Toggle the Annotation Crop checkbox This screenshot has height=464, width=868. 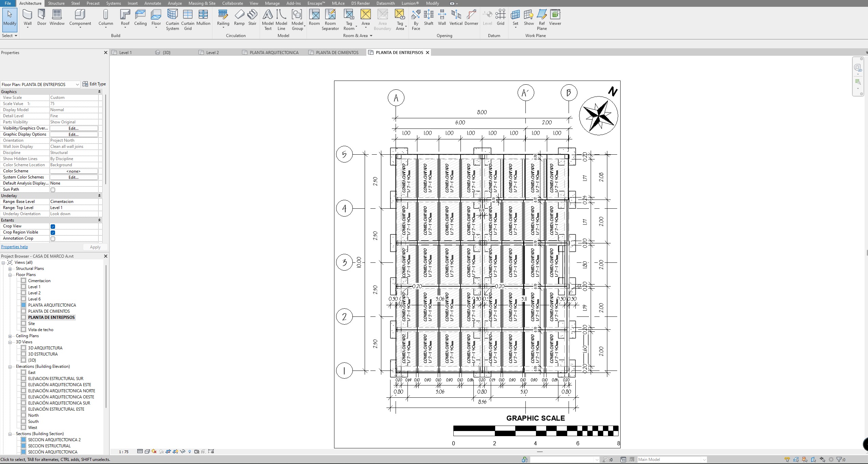coord(53,239)
